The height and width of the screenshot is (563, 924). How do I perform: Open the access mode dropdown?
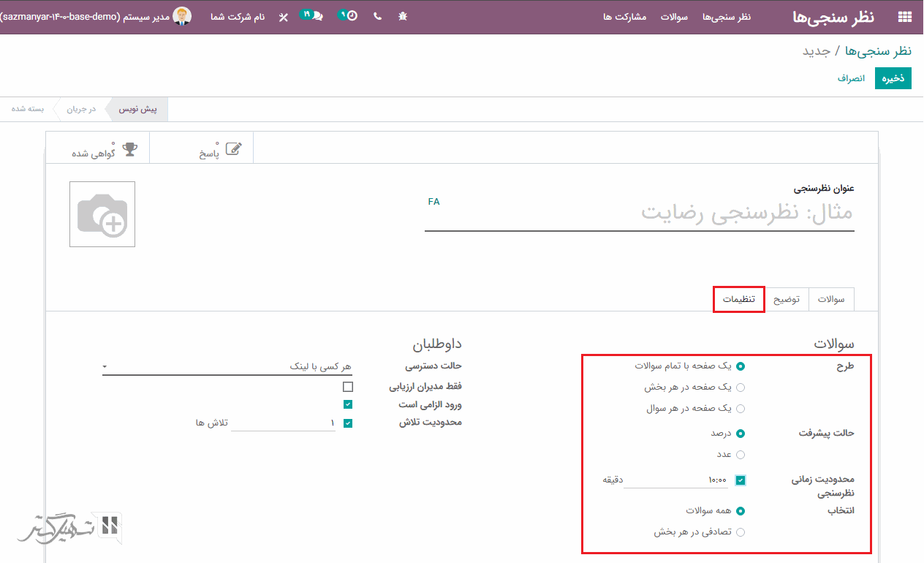click(227, 366)
